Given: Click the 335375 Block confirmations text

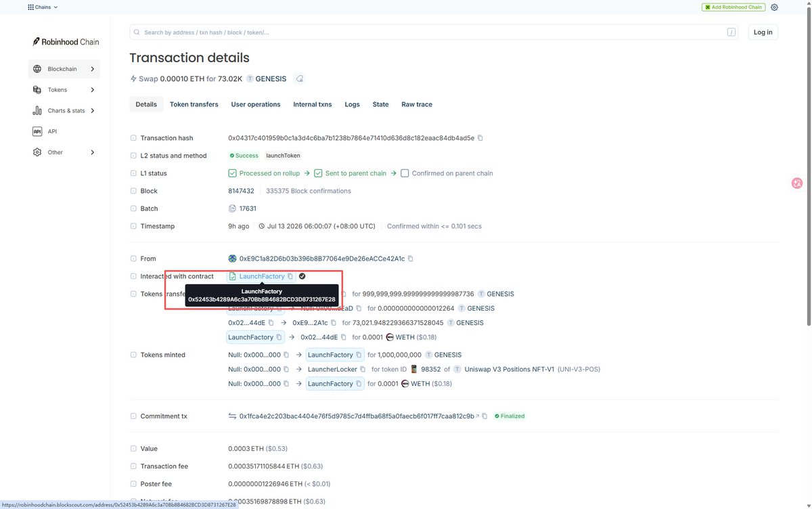Looking at the screenshot, I should point(309,191).
